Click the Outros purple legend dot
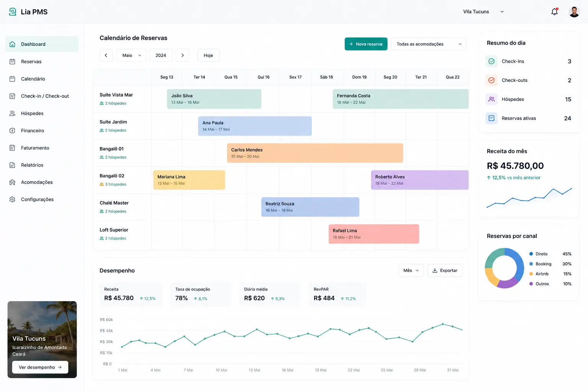 coord(531,284)
